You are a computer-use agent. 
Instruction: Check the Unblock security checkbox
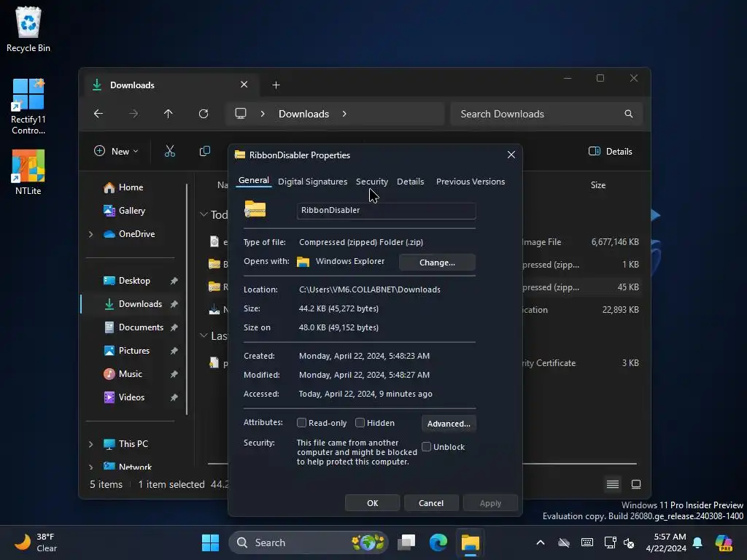[426, 447]
